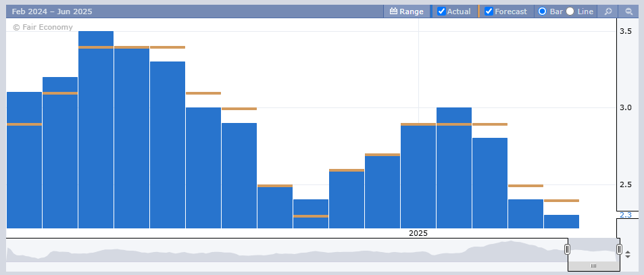Click the 2025 timeline label

[418, 233]
